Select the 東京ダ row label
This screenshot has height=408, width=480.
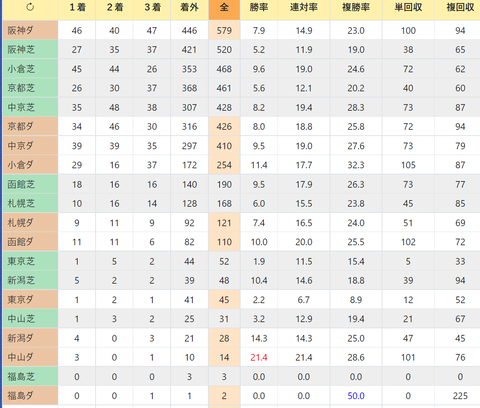click(30, 300)
